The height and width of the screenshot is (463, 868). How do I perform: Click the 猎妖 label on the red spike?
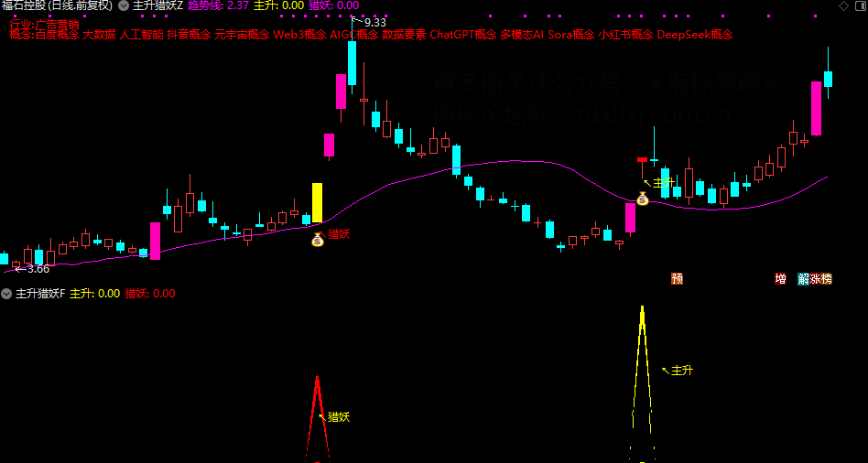coord(339,417)
